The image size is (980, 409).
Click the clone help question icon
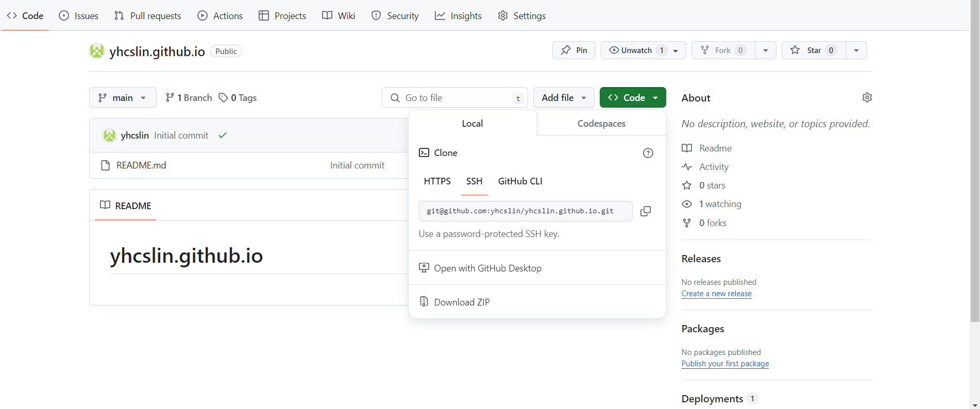(648, 153)
